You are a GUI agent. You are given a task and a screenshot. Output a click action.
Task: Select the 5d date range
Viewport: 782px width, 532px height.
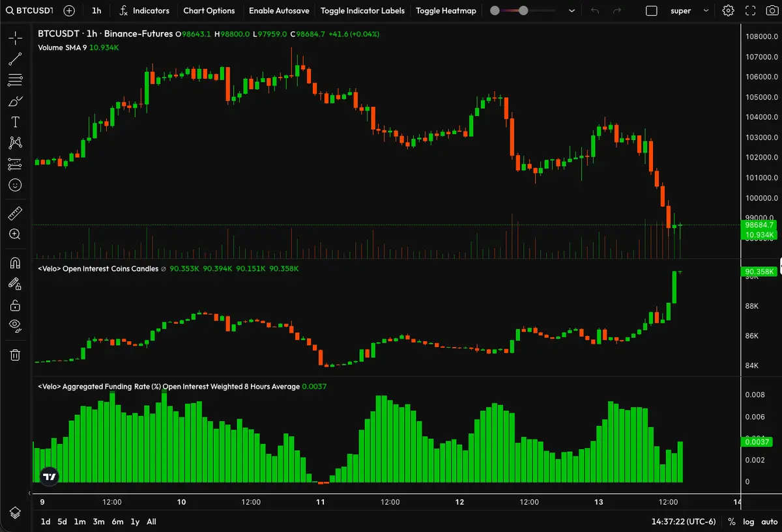point(62,522)
